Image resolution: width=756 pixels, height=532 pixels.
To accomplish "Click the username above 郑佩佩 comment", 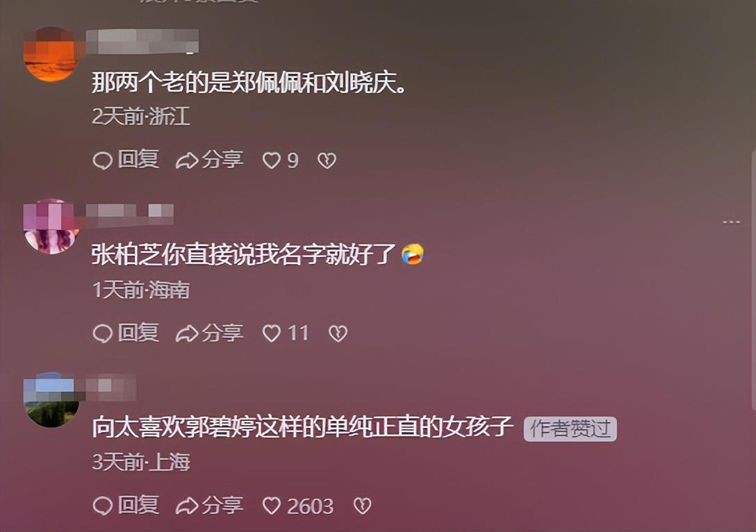I will coord(143,40).
